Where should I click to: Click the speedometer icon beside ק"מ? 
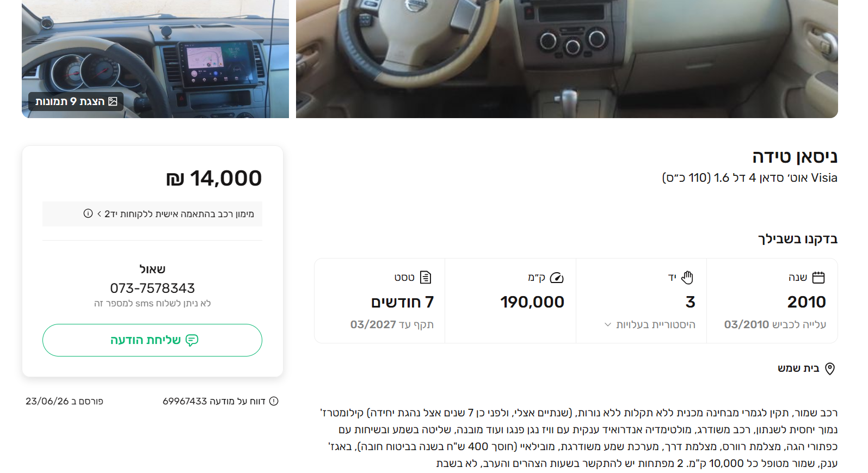557,278
